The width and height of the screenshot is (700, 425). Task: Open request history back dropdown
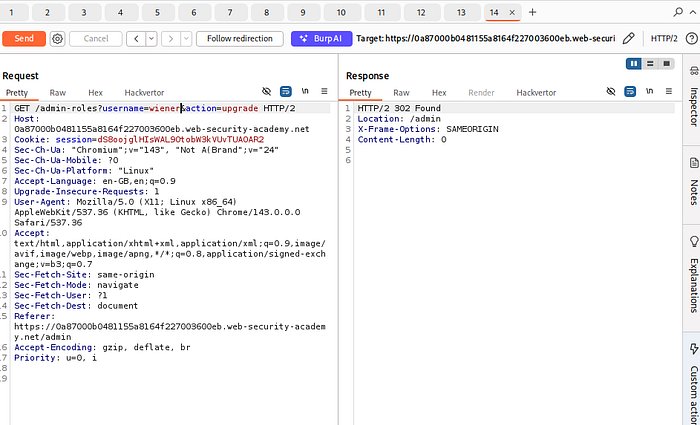pyautogui.click(x=151, y=39)
